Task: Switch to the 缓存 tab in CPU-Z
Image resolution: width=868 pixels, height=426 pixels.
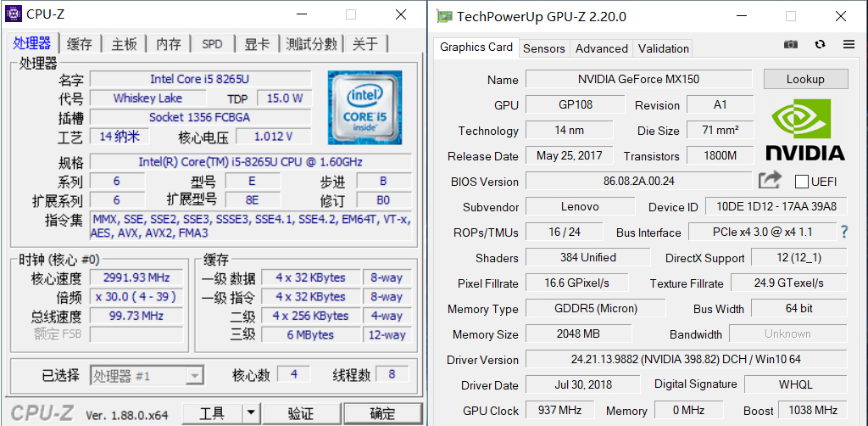Action: [79, 44]
